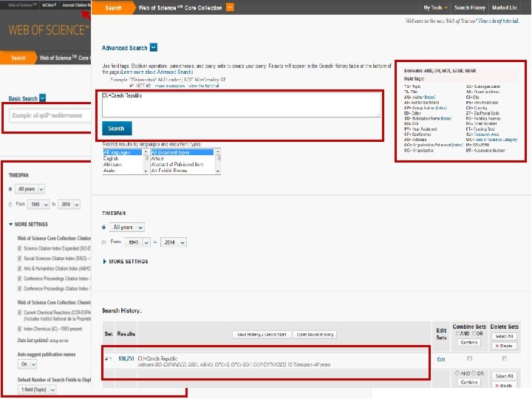Select English in the languages list
Viewport: 532px width, 399px height.
(x=111, y=158)
